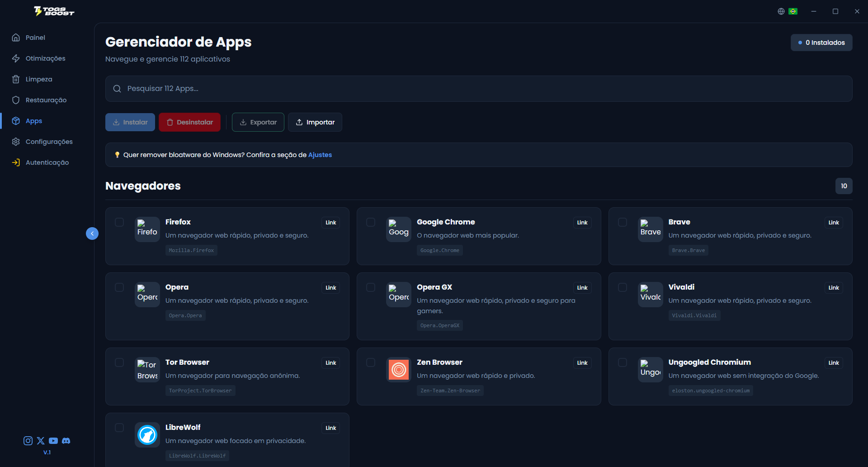This screenshot has width=868, height=467.
Task: Open the Tor Browser Link button
Action: pyautogui.click(x=331, y=363)
